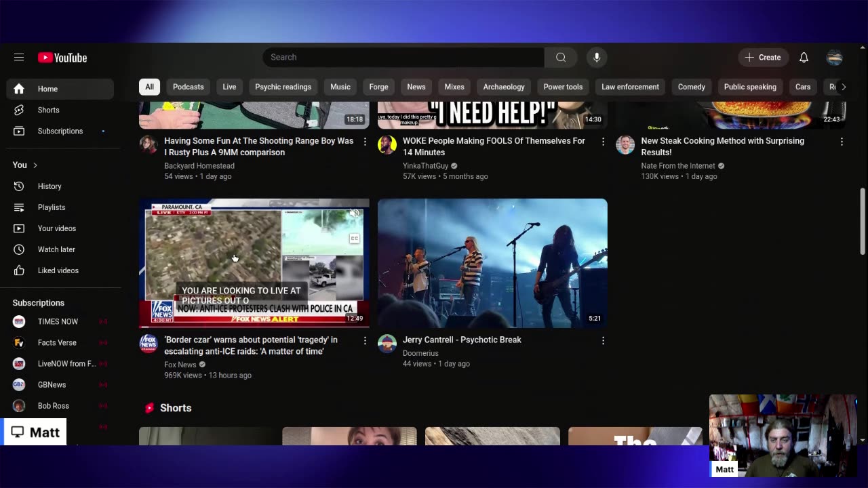Open the LiveNOW from Fox subscription
Viewport: 868px width, 488px height.
point(60,363)
